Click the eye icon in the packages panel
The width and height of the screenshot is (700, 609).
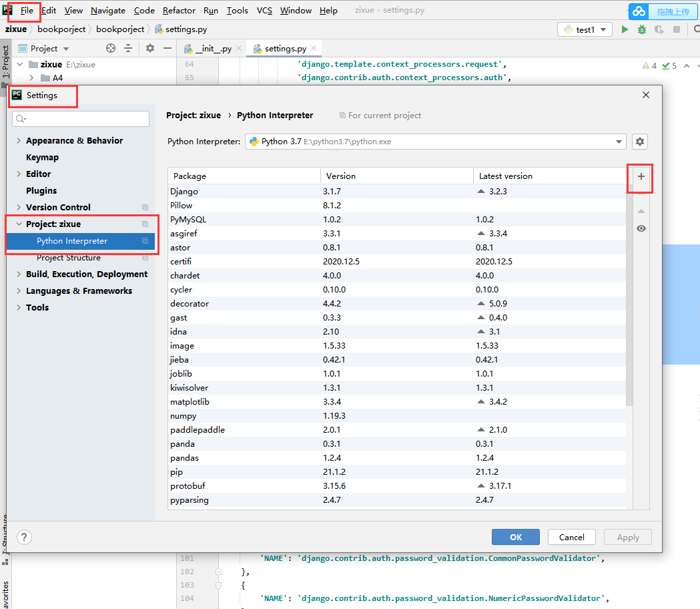641,228
